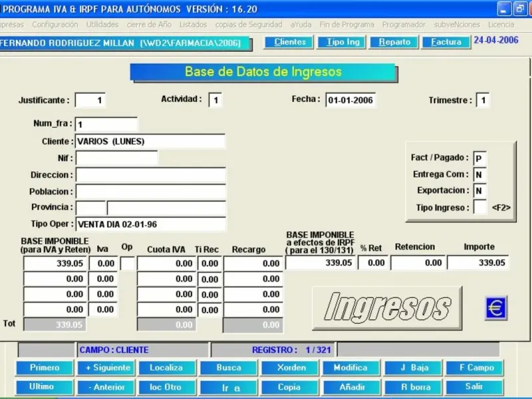Click the % Ret field

(x=373, y=263)
